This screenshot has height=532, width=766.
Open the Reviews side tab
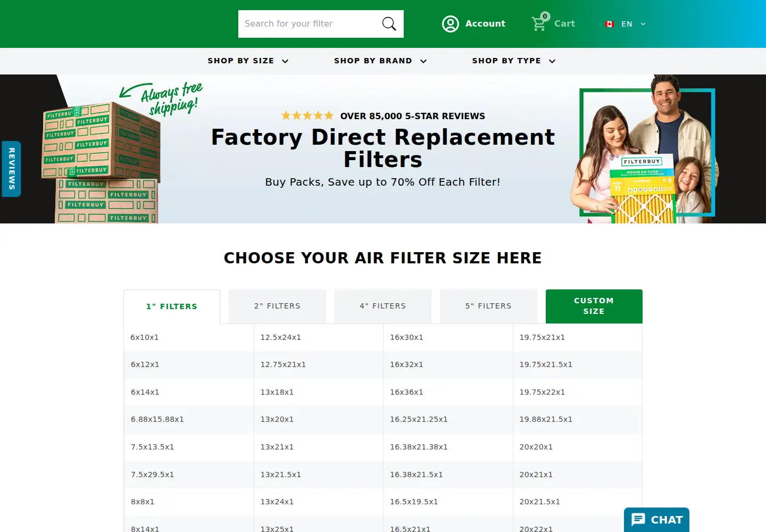[x=11, y=169]
